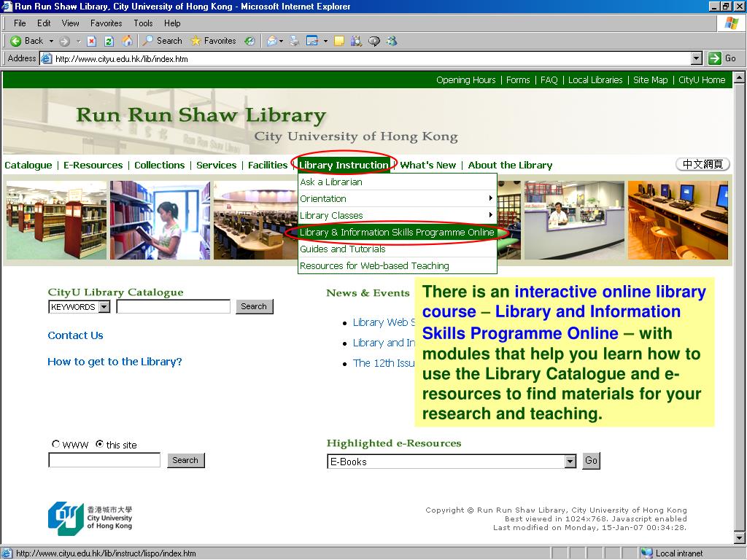The height and width of the screenshot is (560, 747).
Task: Select Guides and Tutorials menu entry
Action: (x=398, y=249)
